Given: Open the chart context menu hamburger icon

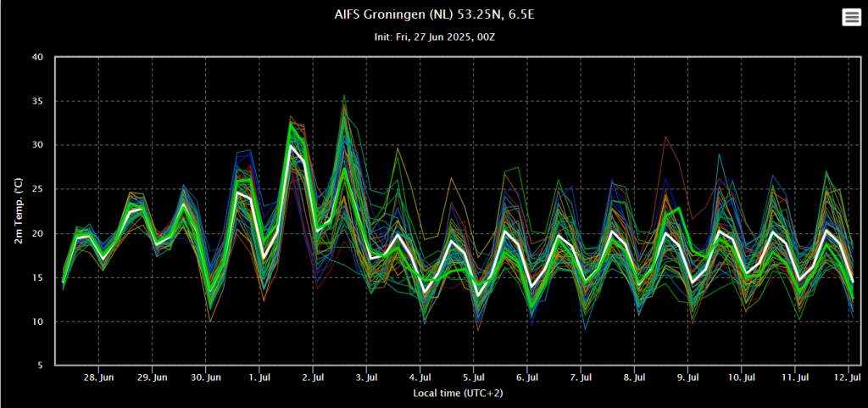Looking at the screenshot, I should point(851,17).
